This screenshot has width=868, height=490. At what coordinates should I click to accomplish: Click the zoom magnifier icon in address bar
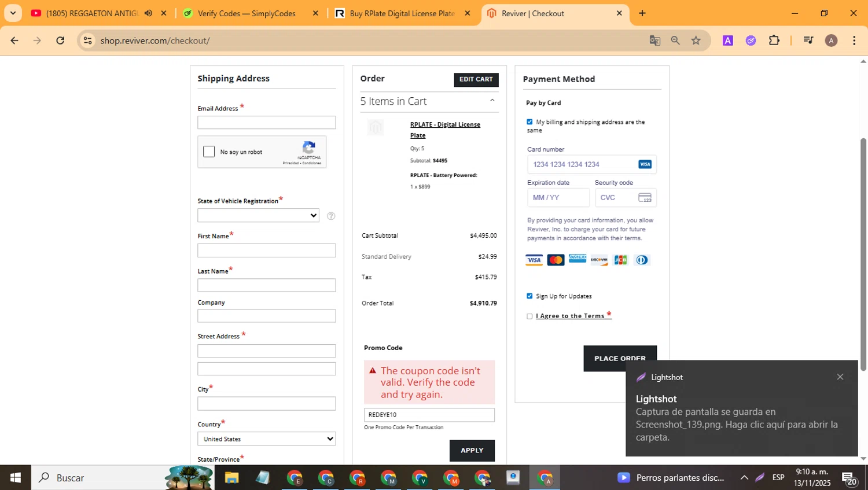point(675,40)
